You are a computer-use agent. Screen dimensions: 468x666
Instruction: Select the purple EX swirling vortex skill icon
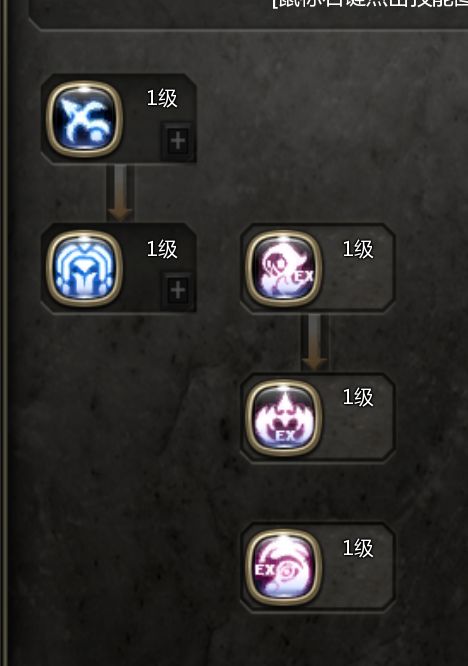tap(284, 568)
